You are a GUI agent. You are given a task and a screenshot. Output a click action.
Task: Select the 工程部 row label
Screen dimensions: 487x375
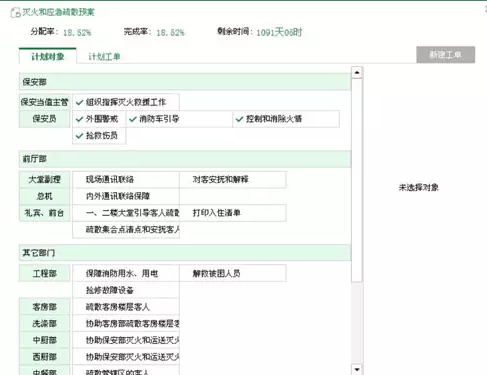(45, 274)
